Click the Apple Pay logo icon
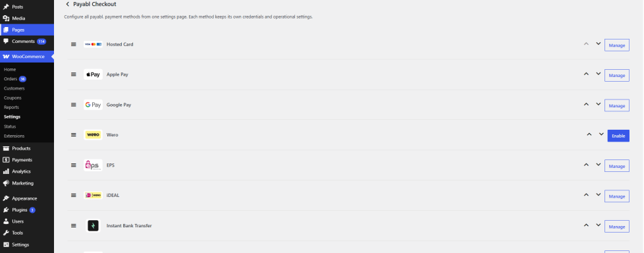This screenshot has height=253, width=644. coord(93,74)
